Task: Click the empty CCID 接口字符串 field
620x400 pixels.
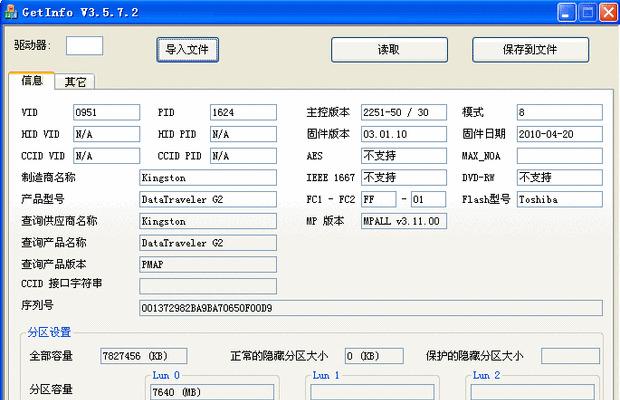Action: point(208,286)
